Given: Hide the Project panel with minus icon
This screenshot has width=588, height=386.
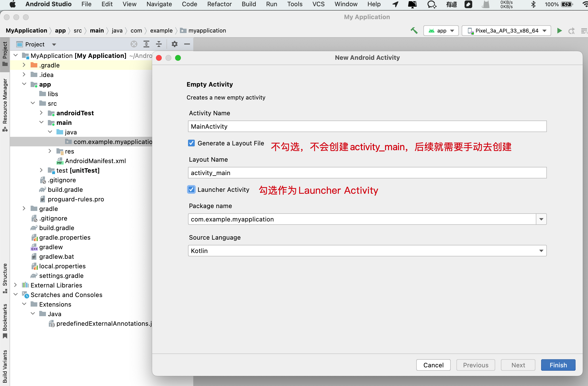Looking at the screenshot, I should click(187, 44).
